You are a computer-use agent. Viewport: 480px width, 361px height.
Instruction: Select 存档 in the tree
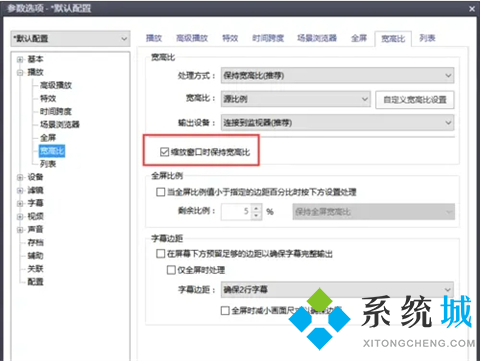(x=35, y=243)
